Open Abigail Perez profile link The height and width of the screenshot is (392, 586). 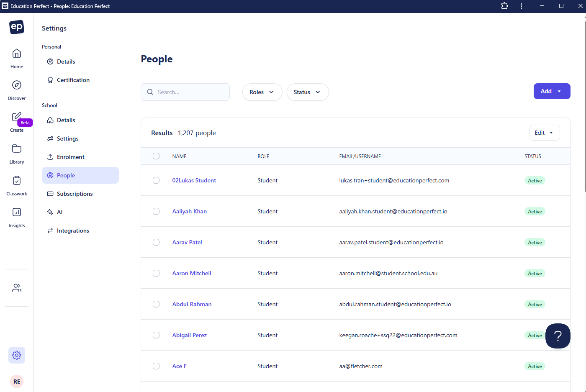coord(190,335)
